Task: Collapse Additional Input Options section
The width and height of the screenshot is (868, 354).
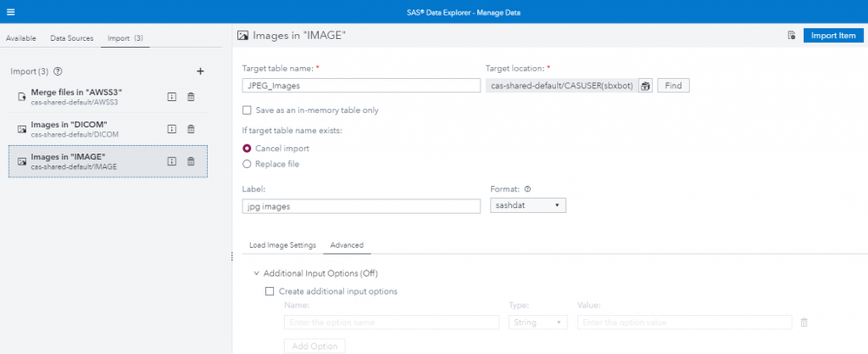Action: pos(245,273)
